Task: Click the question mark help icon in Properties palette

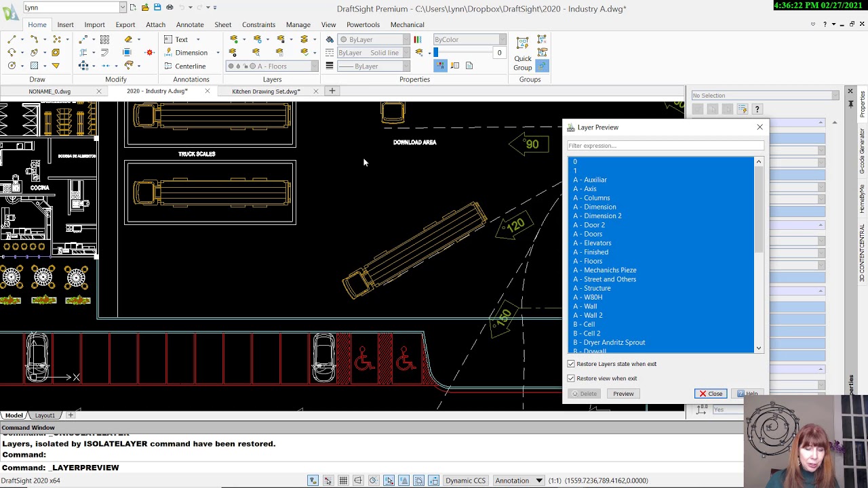Action: pos(757,109)
